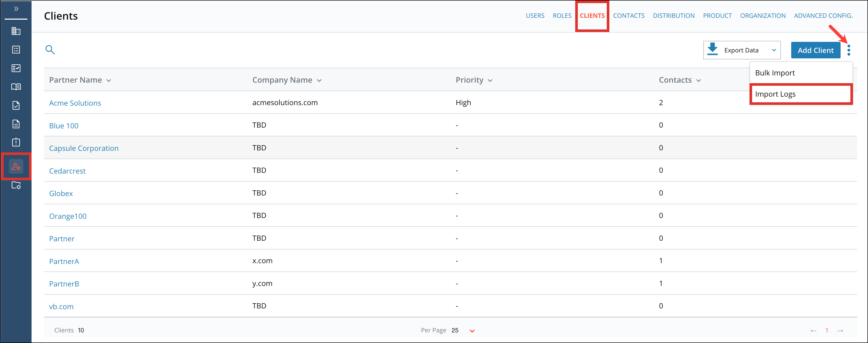Screen dimensions: 868x343
Task: Click page number 1 in pagination
Action: pos(827,330)
